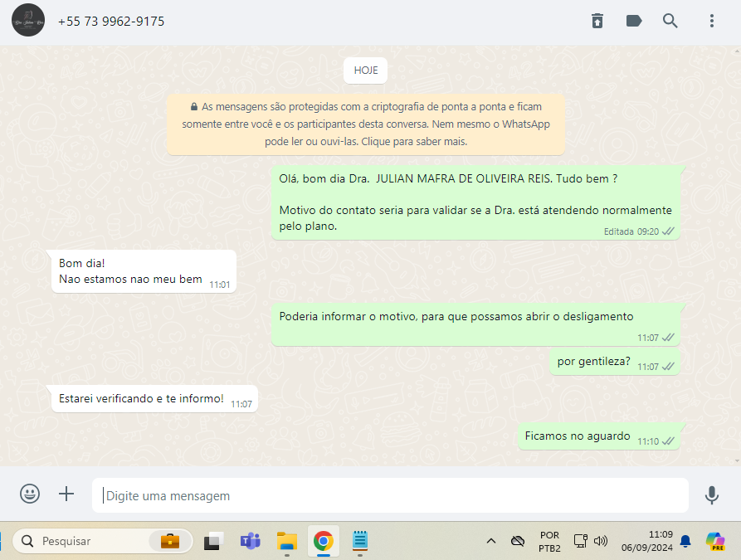
Task: Click the label tag icon in header
Action: click(634, 22)
